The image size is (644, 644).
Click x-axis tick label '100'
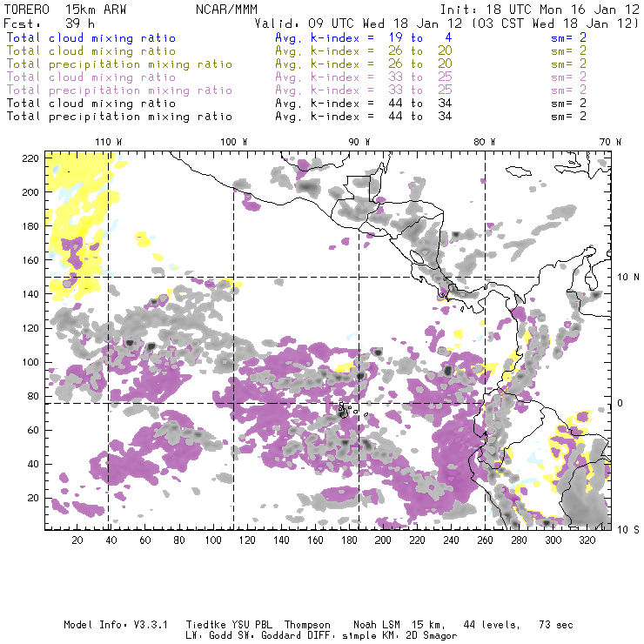click(x=213, y=540)
